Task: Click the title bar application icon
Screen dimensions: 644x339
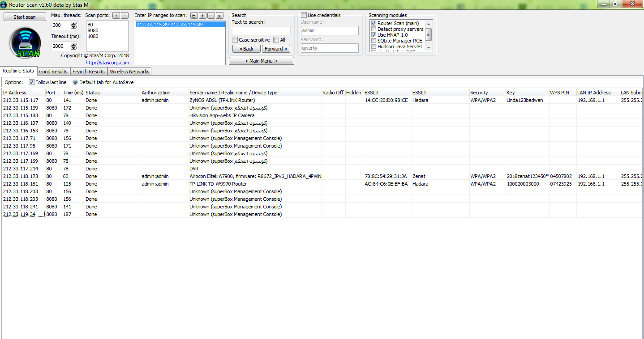Action: point(4,4)
